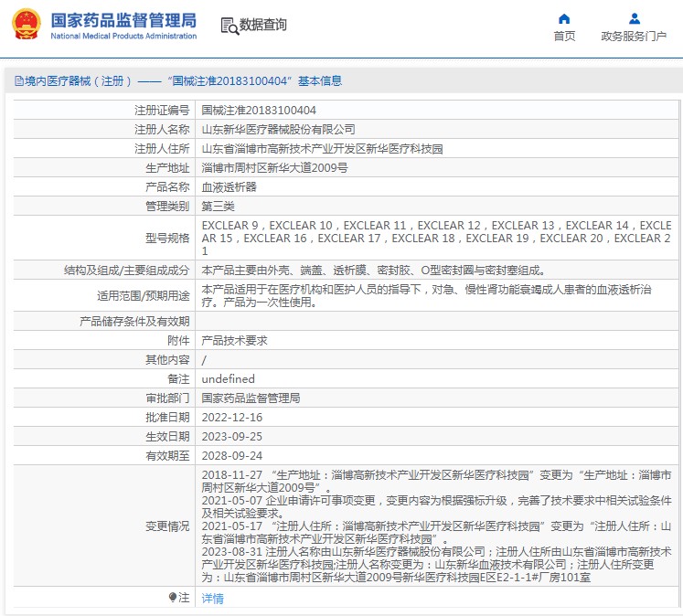This screenshot has height=616, width=683.
Task: Select the 2023-08-31 change record entry
Action: [436, 564]
